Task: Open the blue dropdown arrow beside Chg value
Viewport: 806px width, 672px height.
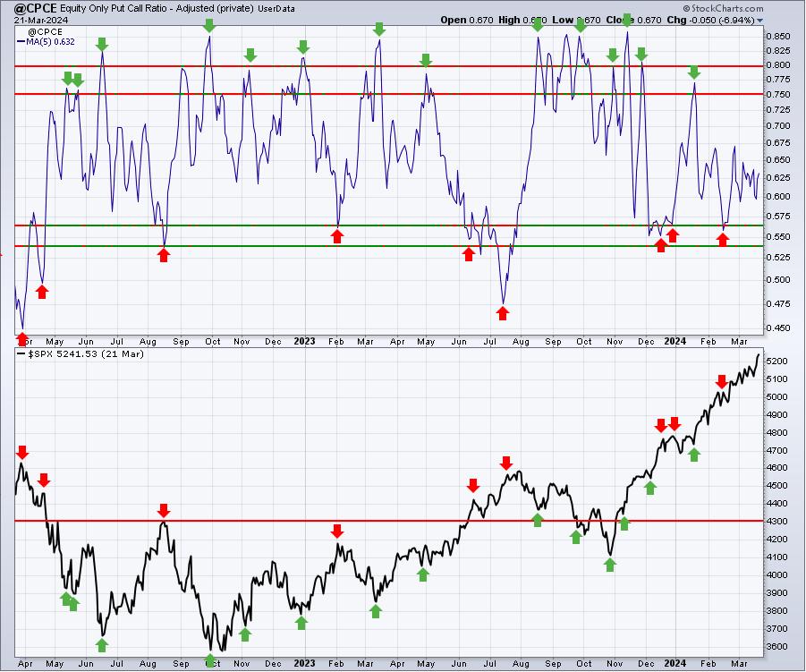Action: 759,21
